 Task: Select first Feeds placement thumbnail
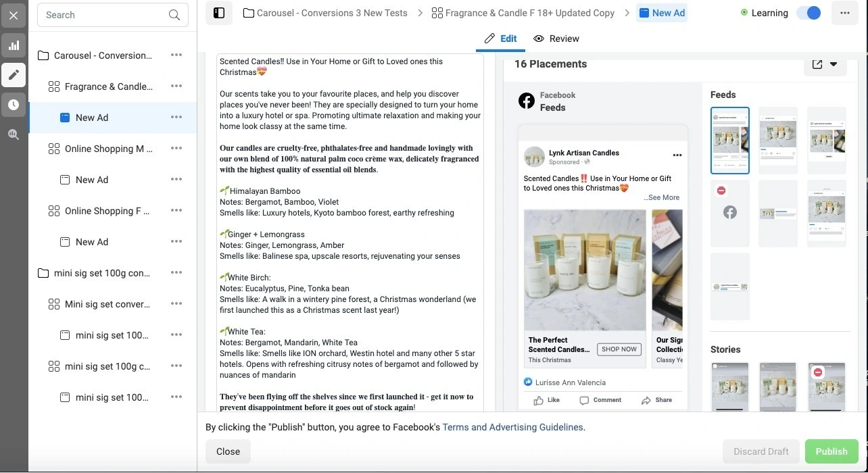coord(729,141)
